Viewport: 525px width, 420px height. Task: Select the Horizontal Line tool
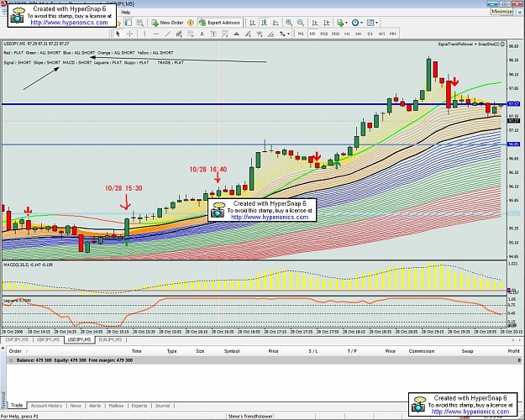click(x=156, y=34)
